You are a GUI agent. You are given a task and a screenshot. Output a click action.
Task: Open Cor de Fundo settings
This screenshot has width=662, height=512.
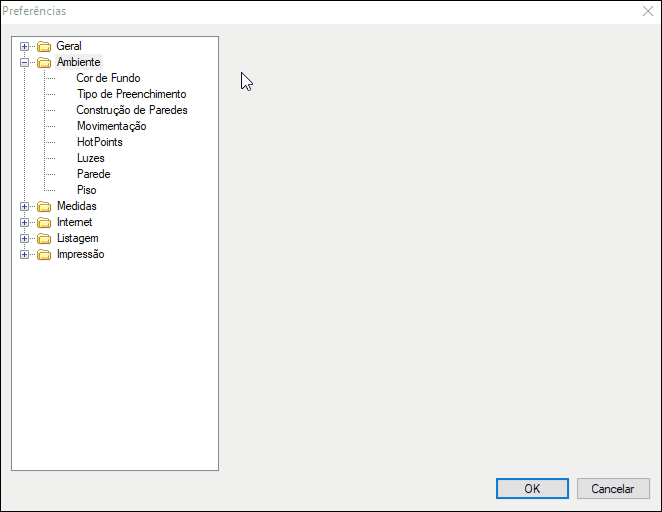tap(108, 78)
